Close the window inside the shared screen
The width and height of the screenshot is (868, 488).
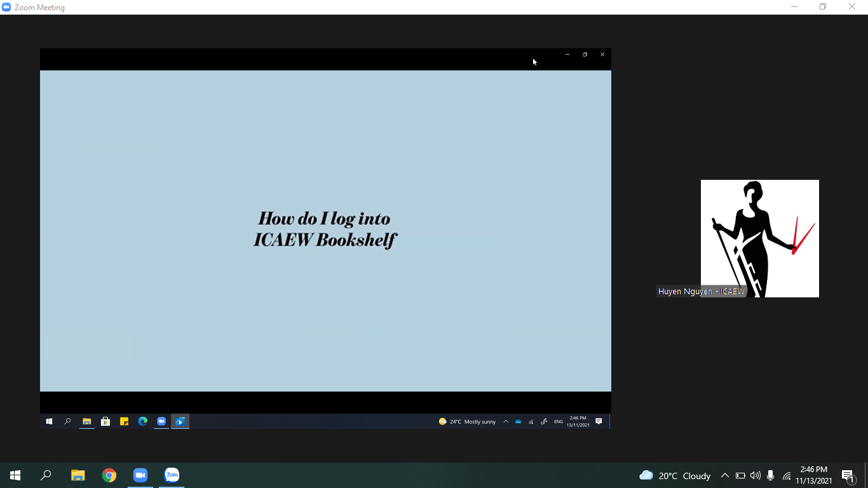(x=602, y=55)
